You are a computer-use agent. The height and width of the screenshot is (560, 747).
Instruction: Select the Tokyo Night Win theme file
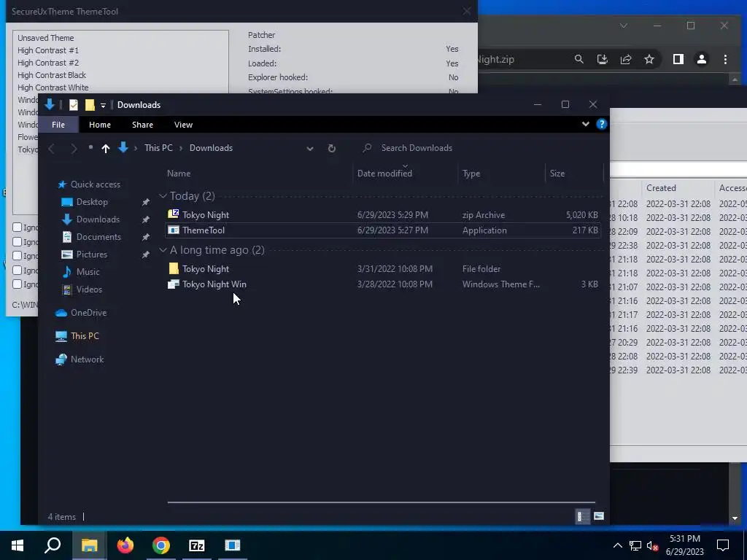(x=214, y=284)
